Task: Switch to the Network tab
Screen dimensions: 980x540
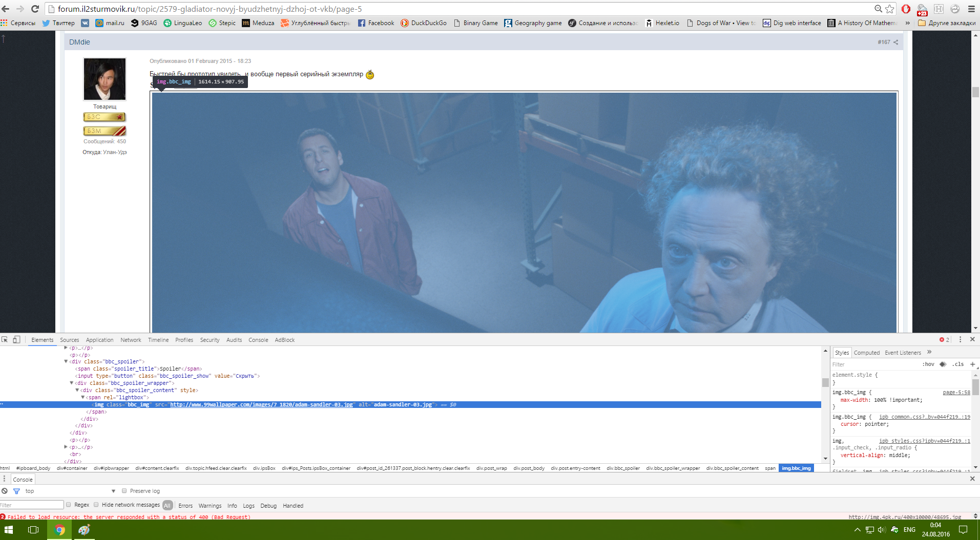Action: 131,340
